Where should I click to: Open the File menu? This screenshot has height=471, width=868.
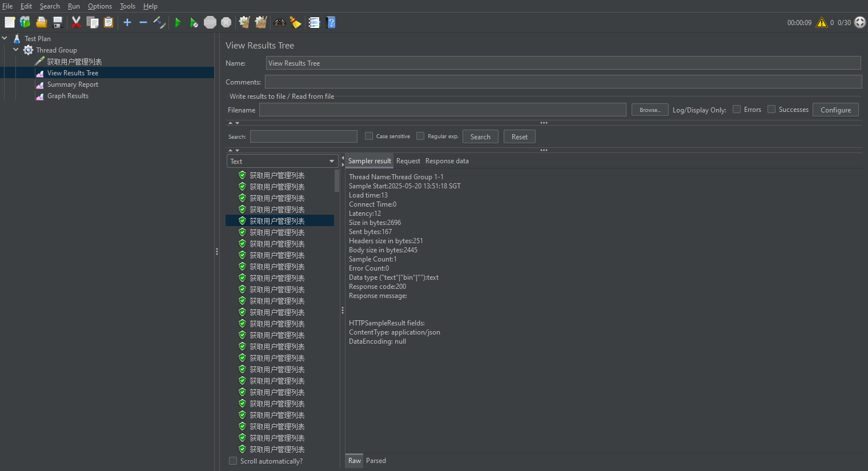7,6
